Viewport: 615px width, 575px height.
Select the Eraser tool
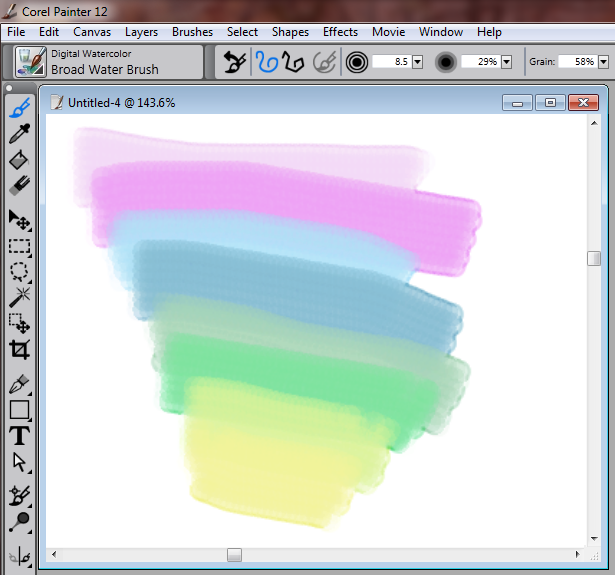[19, 186]
